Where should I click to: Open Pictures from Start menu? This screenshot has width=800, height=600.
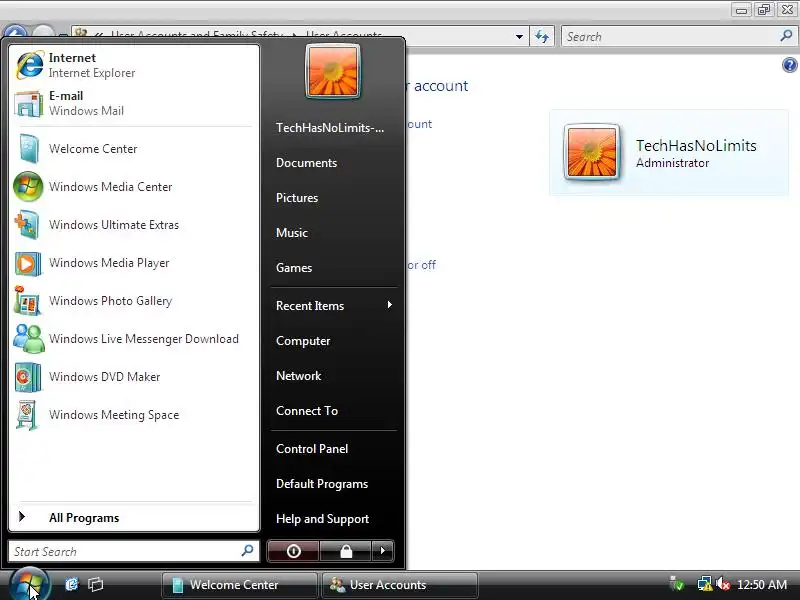[x=297, y=198]
